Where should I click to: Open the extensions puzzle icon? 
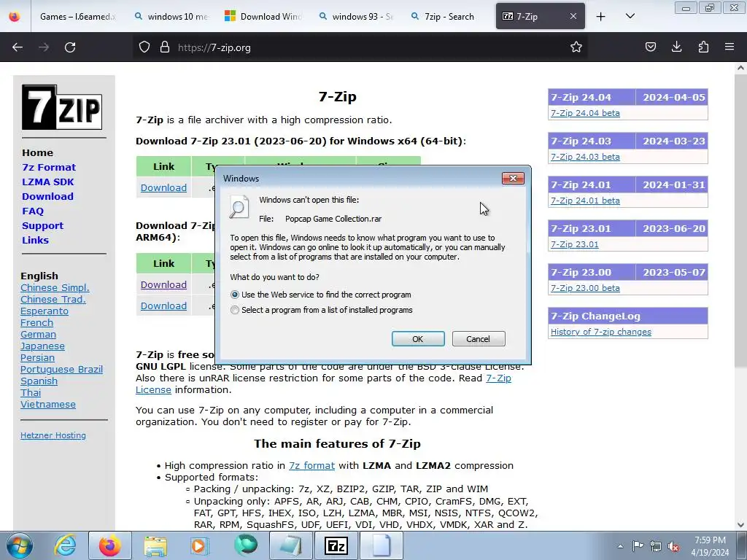point(704,47)
